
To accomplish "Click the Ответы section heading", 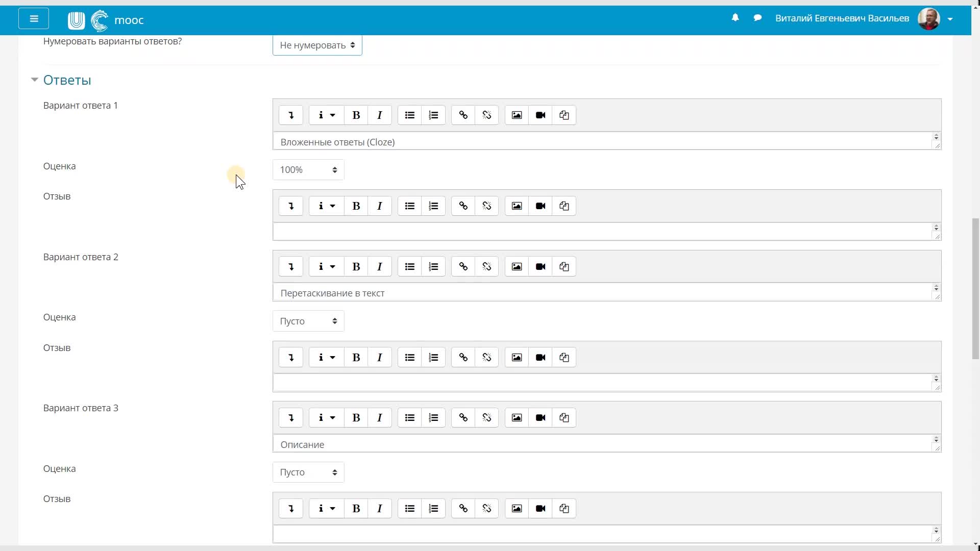I will pyautogui.click(x=67, y=80).
